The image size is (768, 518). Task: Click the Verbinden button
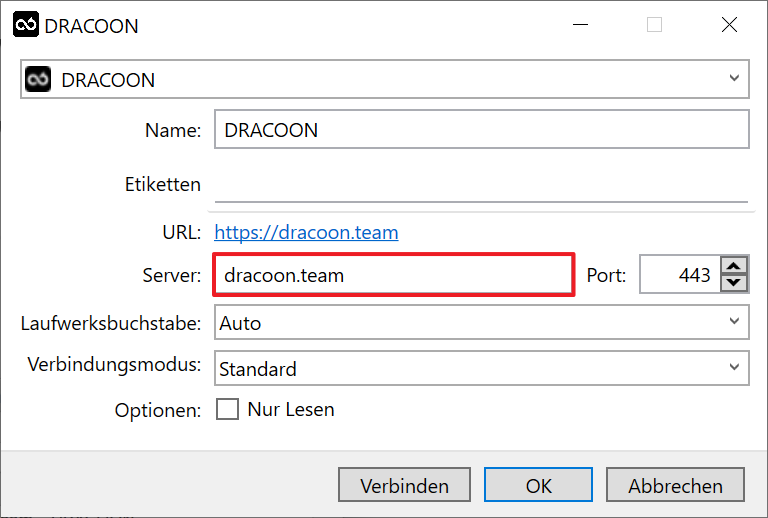(404, 485)
